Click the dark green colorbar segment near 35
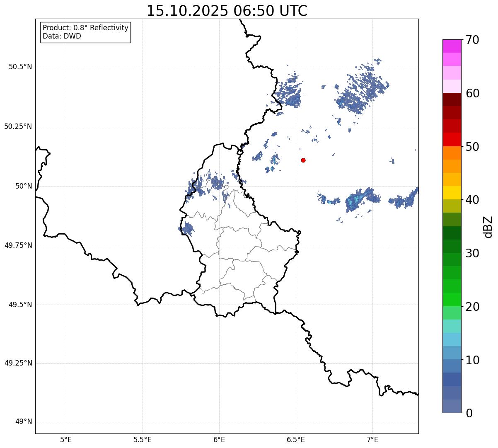498x448 pixels. tap(452, 233)
